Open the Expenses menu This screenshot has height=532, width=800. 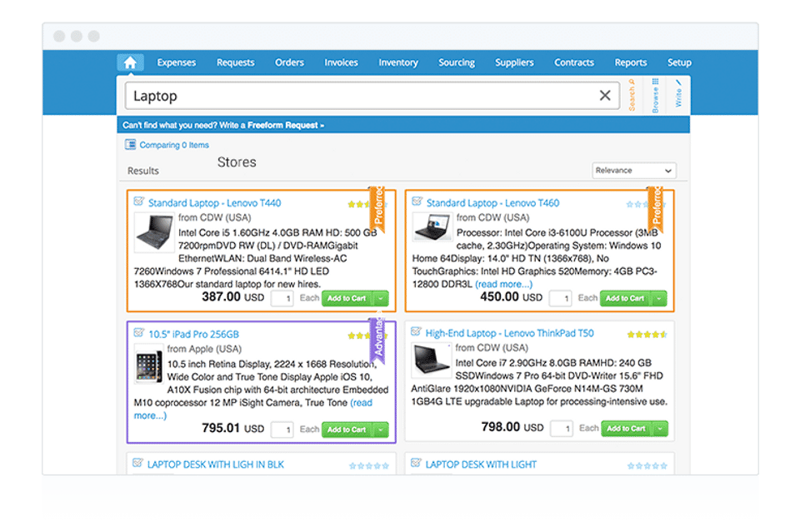coord(176,62)
